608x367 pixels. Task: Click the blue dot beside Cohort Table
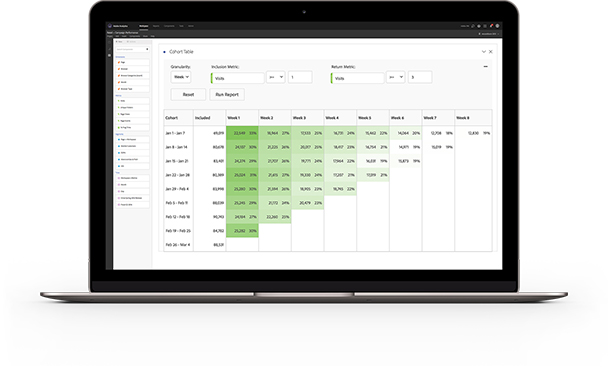point(164,52)
